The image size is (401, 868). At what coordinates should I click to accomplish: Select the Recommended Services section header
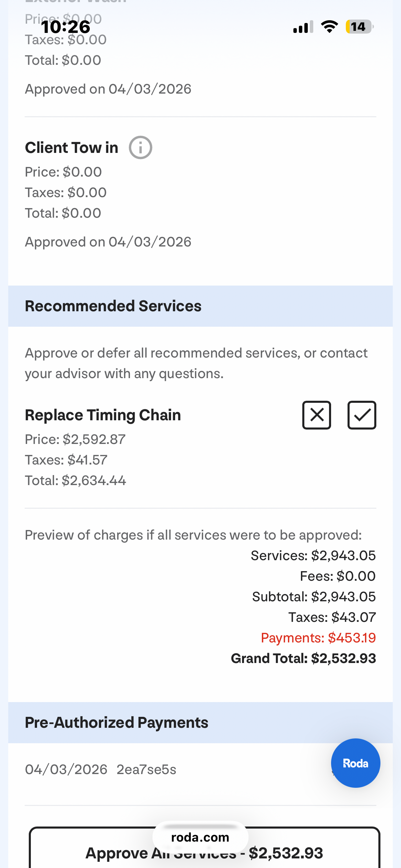(113, 306)
